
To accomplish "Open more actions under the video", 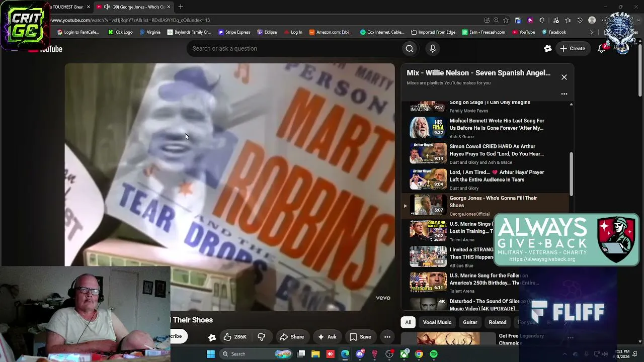I will click(387, 337).
